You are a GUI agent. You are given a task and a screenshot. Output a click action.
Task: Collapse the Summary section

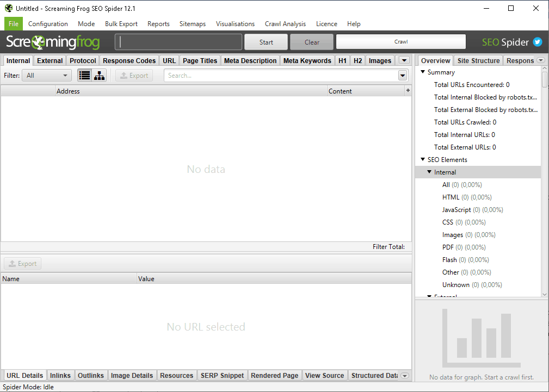coord(423,72)
